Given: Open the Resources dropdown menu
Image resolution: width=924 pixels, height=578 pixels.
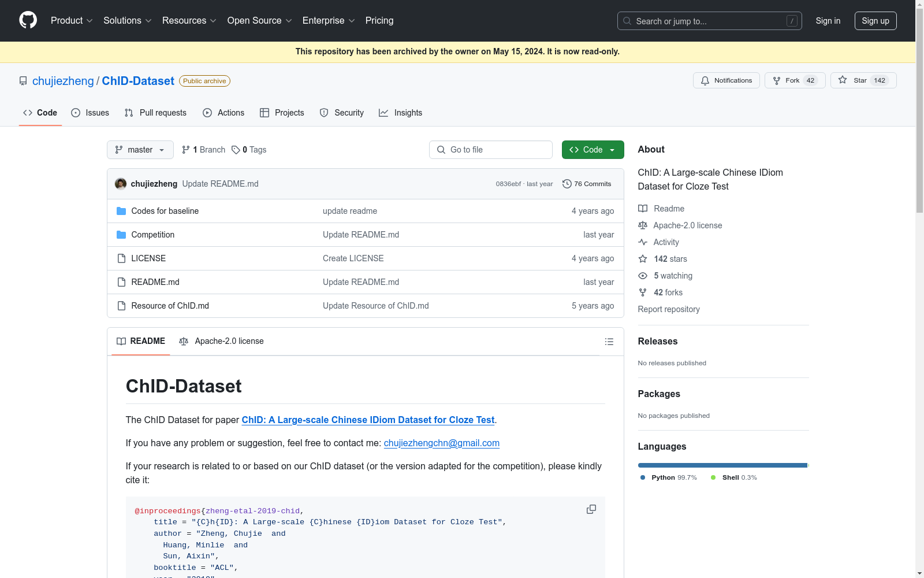Looking at the screenshot, I should point(189,21).
